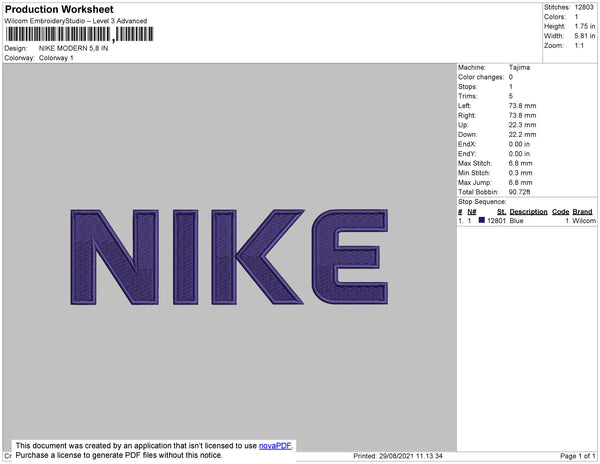Click the N# column header
Image resolution: width=600 pixels, height=464 pixels.
pyautogui.click(x=471, y=212)
